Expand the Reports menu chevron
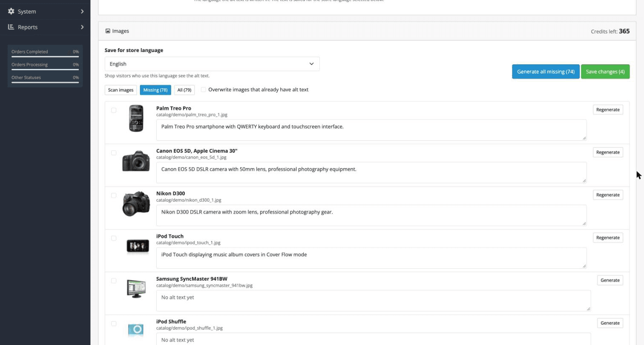644x345 pixels. tap(82, 27)
